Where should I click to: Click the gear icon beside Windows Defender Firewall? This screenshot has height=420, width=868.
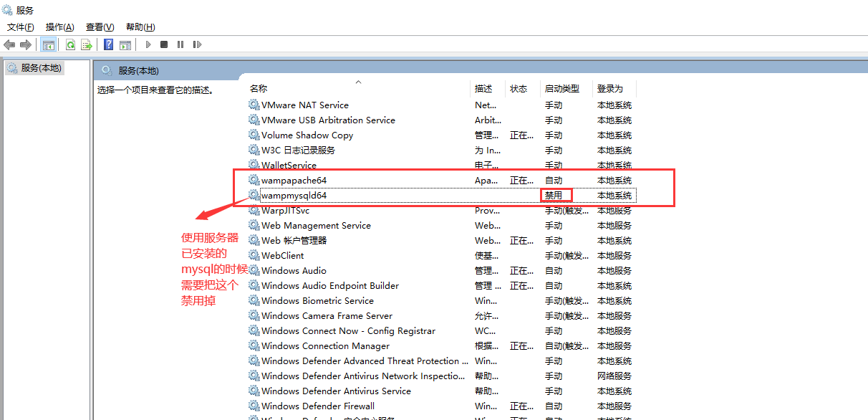pyautogui.click(x=254, y=406)
